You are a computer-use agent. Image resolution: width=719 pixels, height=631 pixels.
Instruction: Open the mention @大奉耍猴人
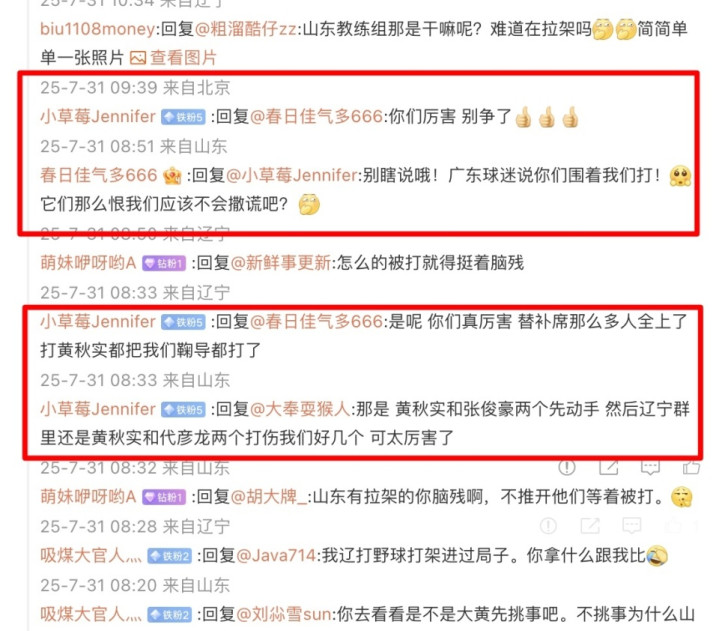tap(300, 409)
